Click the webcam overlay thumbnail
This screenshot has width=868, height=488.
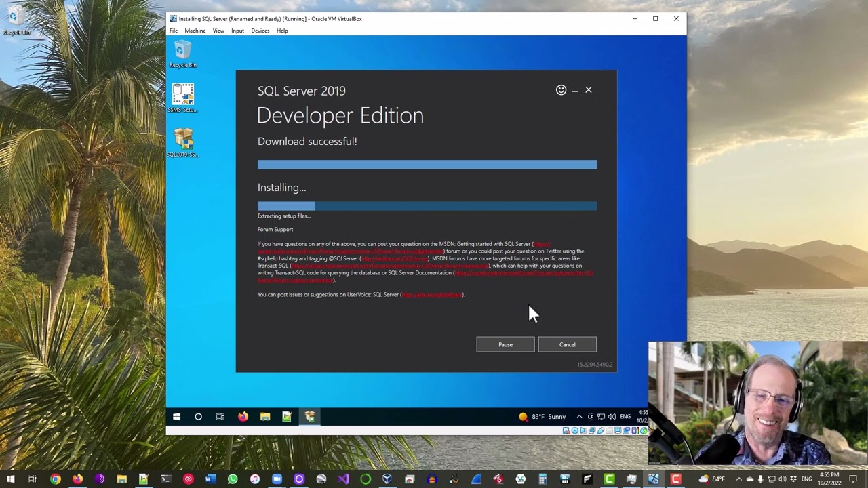coord(758,404)
